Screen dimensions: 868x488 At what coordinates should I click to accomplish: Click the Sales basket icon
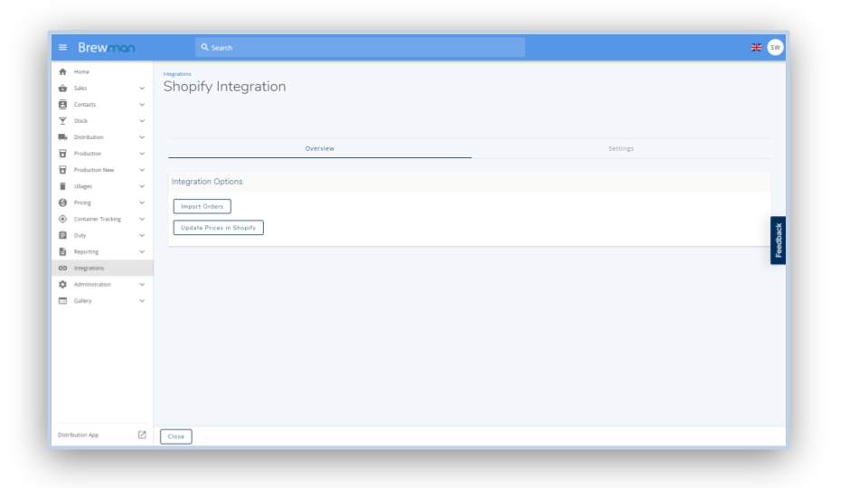(x=62, y=88)
